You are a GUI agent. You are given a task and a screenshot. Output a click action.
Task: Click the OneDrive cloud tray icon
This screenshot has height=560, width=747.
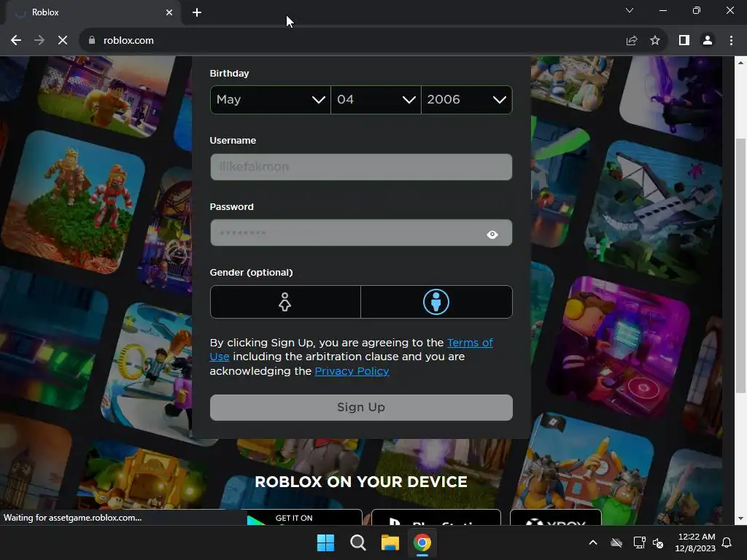616,542
